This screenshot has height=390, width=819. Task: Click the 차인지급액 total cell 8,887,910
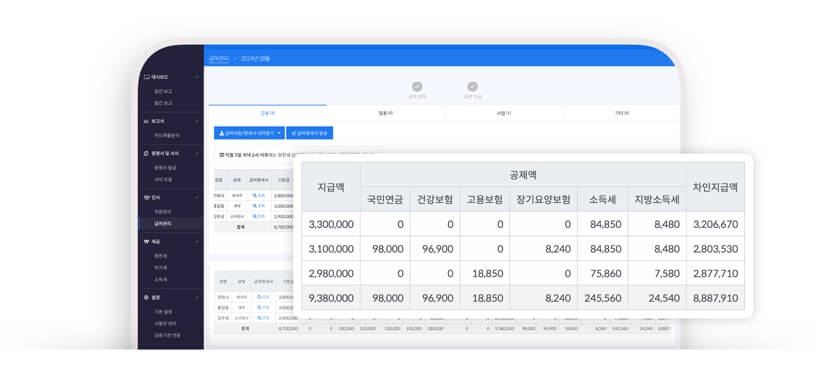click(x=715, y=298)
